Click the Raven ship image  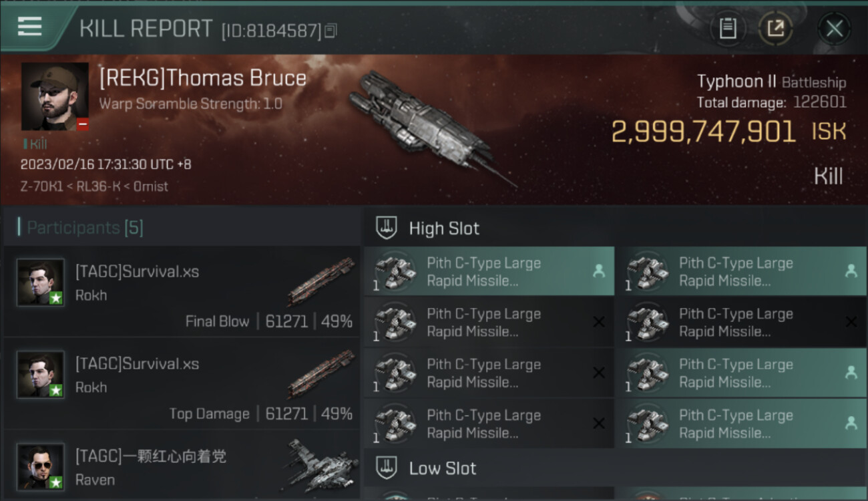pyautogui.click(x=320, y=464)
